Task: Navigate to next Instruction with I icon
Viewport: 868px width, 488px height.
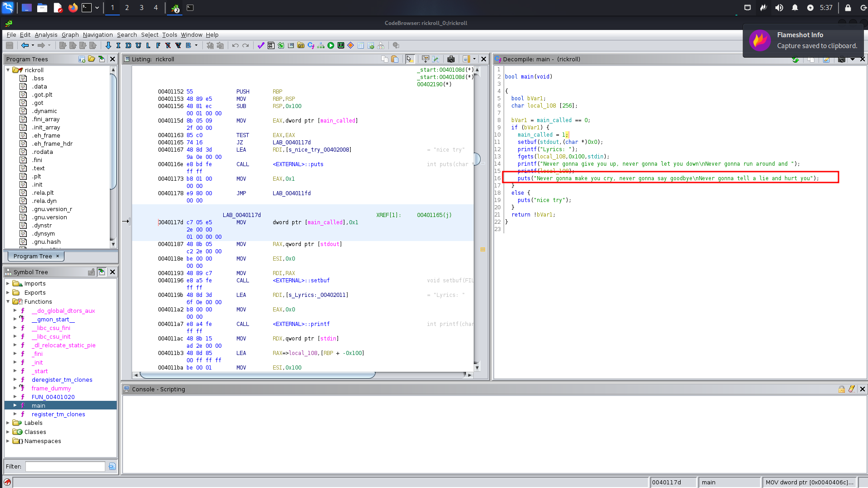Action: click(118, 45)
